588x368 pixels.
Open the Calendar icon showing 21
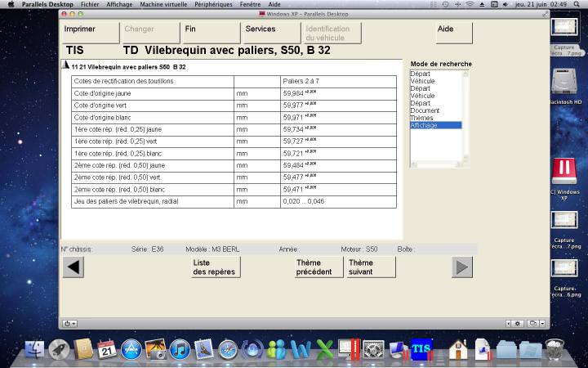[x=107, y=350]
